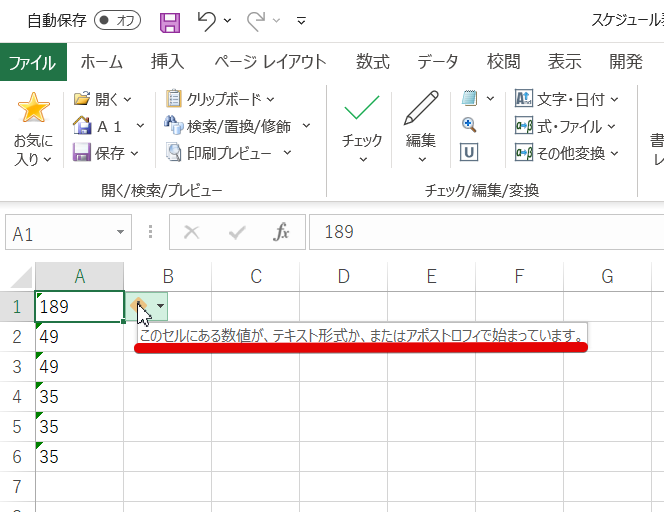The width and height of the screenshot is (664, 512).
Task: Click the notepad icon in ribbon
Action: [470, 98]
